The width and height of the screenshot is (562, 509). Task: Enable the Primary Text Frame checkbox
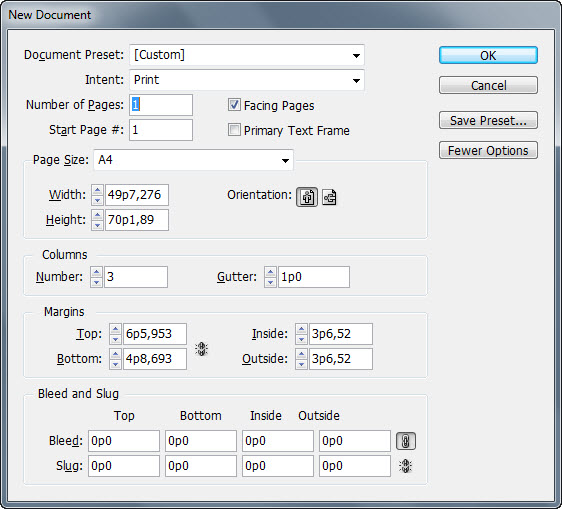click(234, 130)
